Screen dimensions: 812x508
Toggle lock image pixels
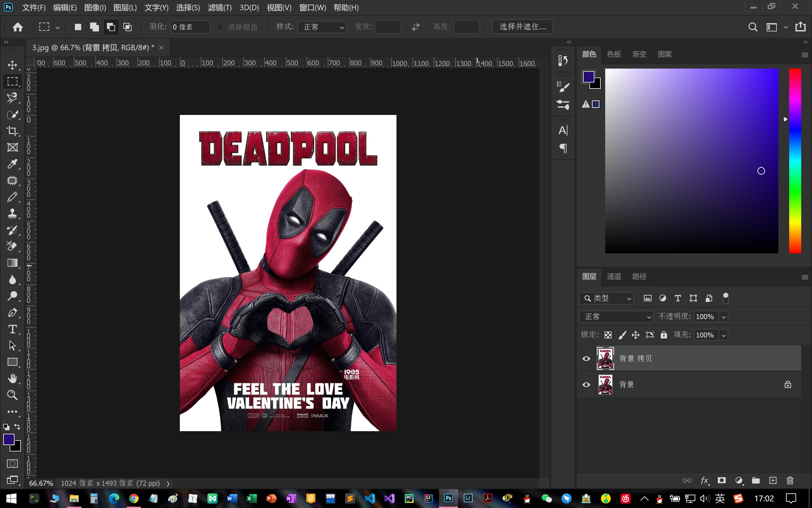(x=622, y=335)
